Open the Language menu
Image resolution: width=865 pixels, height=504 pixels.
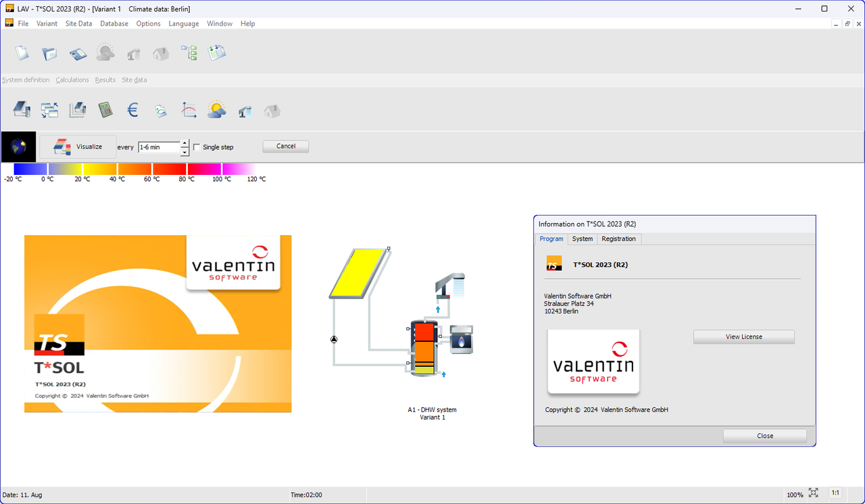coord(183,23)
